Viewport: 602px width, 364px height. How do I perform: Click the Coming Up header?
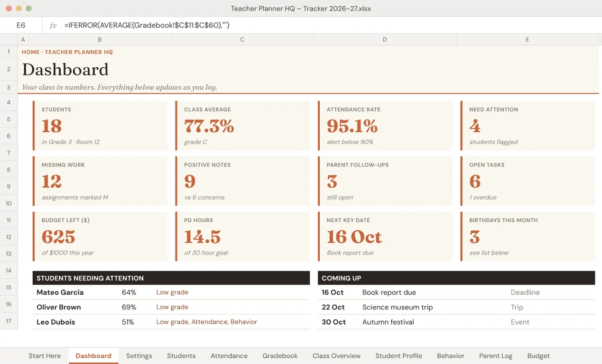[x=456, y=278]
